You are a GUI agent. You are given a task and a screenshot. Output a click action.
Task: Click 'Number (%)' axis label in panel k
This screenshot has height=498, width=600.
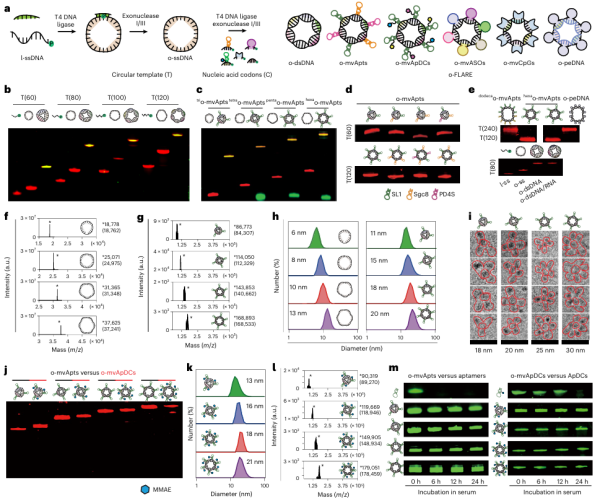190,423
